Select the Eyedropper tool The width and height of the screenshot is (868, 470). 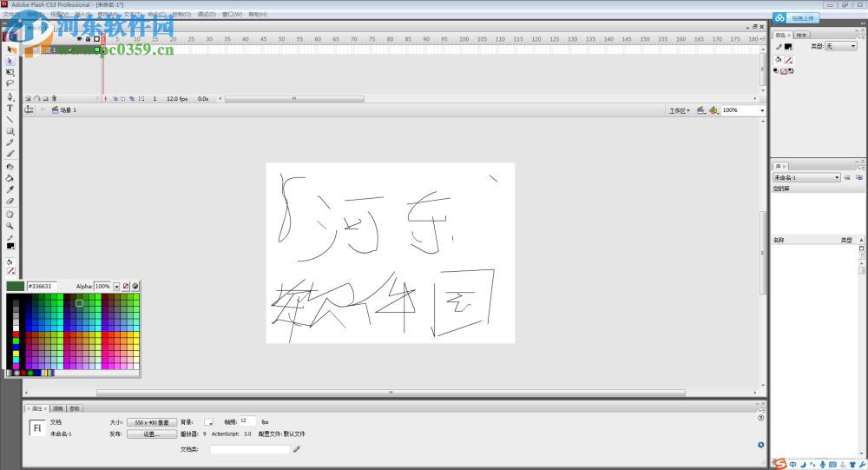(10, 189)
